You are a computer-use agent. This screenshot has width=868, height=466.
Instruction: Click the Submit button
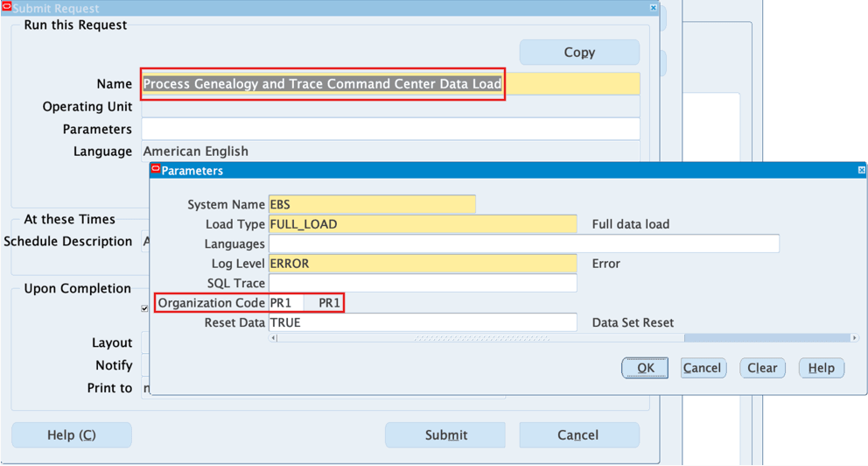coord(445,435)
